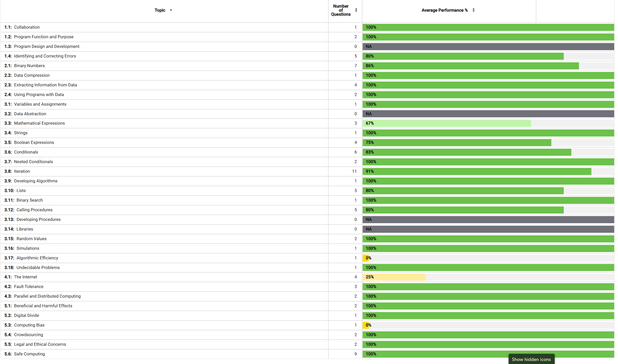Click the Show hidden icons tooltip

(531, 359)
